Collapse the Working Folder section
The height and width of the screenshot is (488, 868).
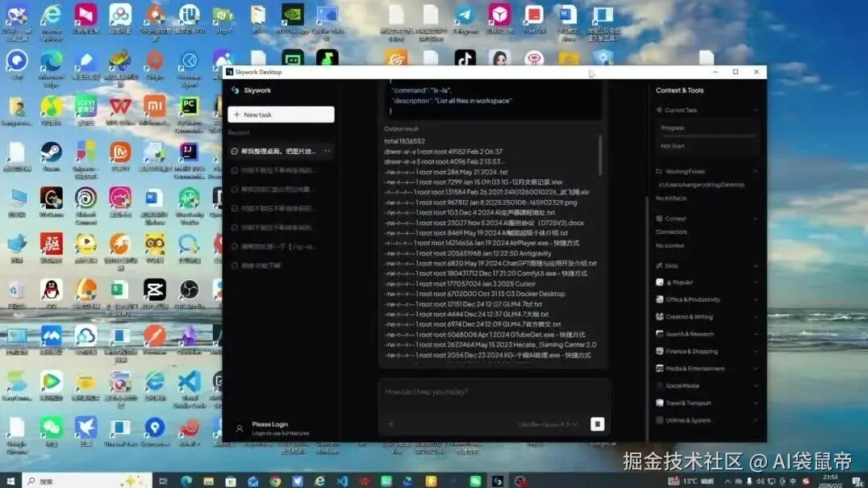[756, 172]
